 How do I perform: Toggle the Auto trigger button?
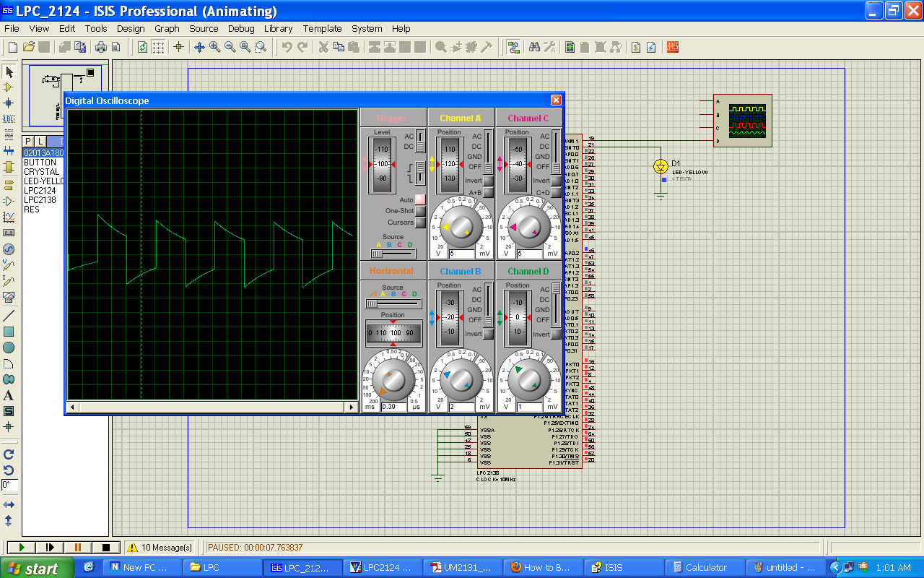coord(420,199)
